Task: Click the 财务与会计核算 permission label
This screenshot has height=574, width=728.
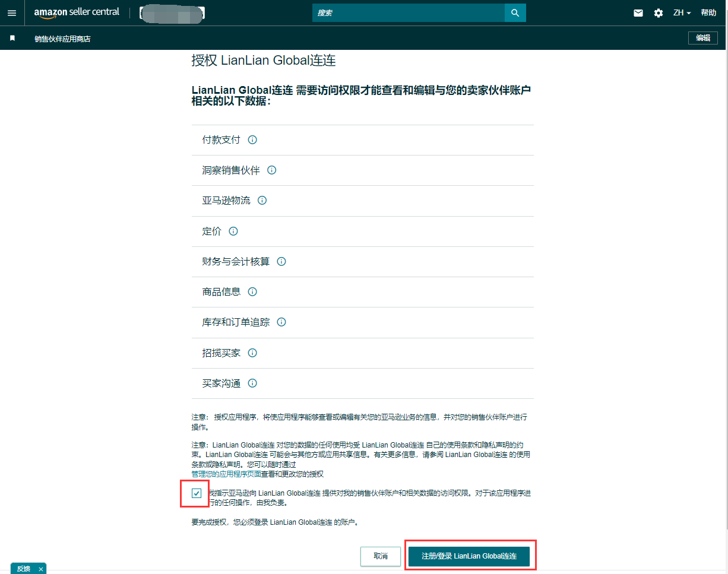Action: pyautogui.click(x=236, y=262)
